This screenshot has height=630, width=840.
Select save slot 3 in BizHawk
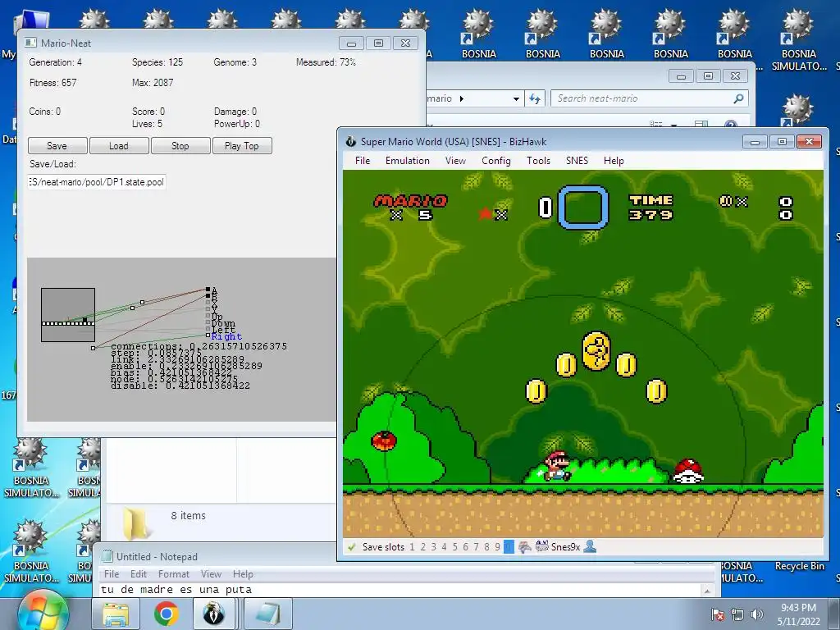click(x=433, y=547)
